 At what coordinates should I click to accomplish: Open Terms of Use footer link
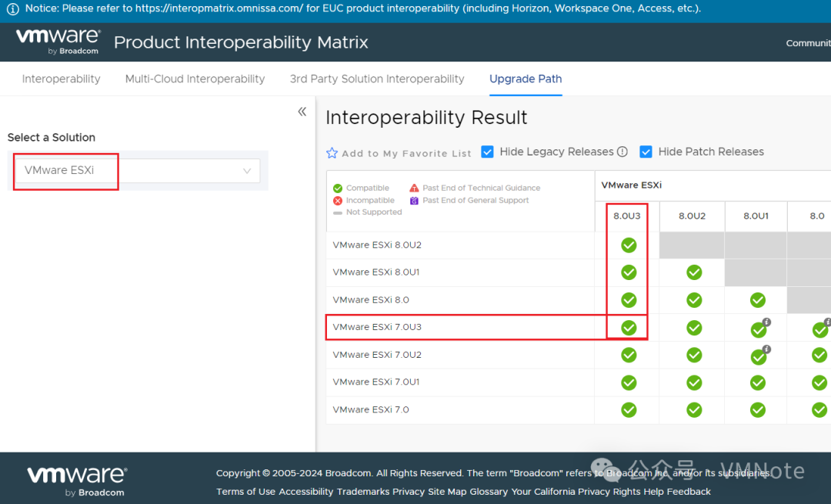click(x=246, y=492)
